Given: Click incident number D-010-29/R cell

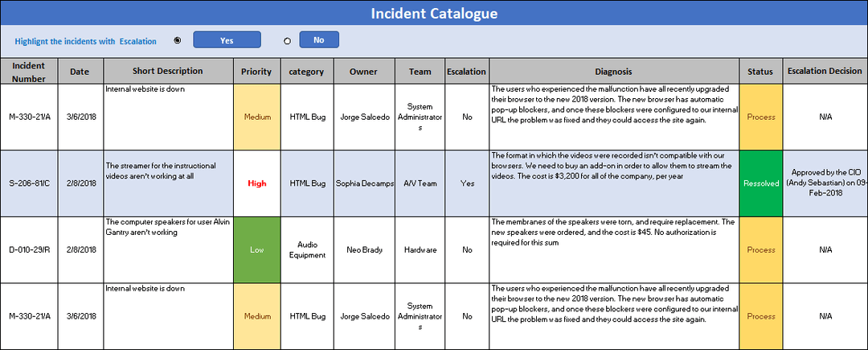Looking at the screenshot, I should pos(29,249).
